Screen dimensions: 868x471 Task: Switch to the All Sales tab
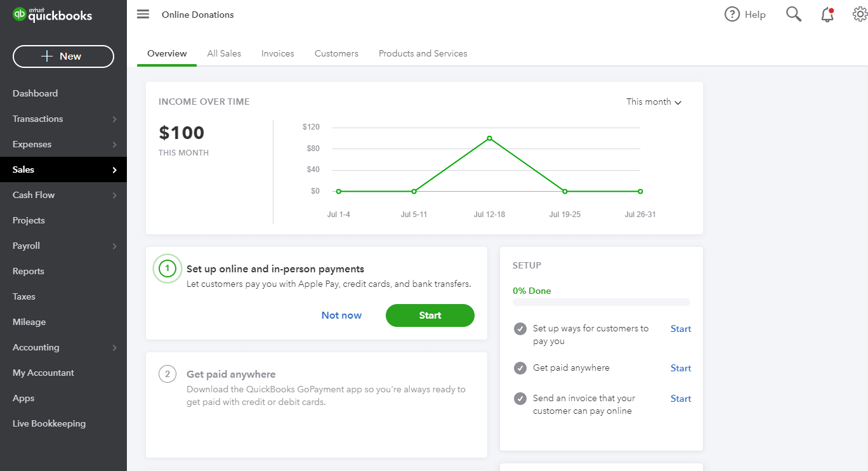click(x=224, y=53)
